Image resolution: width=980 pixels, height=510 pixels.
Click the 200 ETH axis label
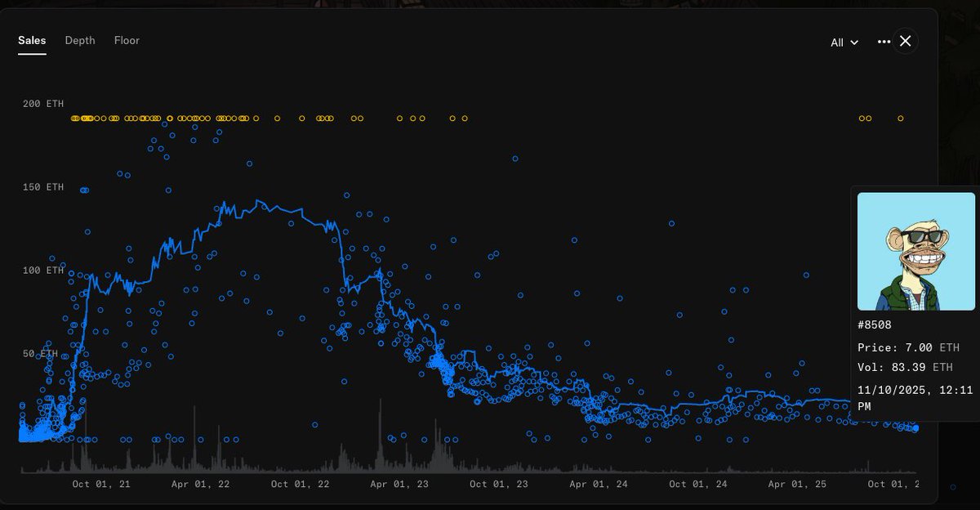point(43,104)
